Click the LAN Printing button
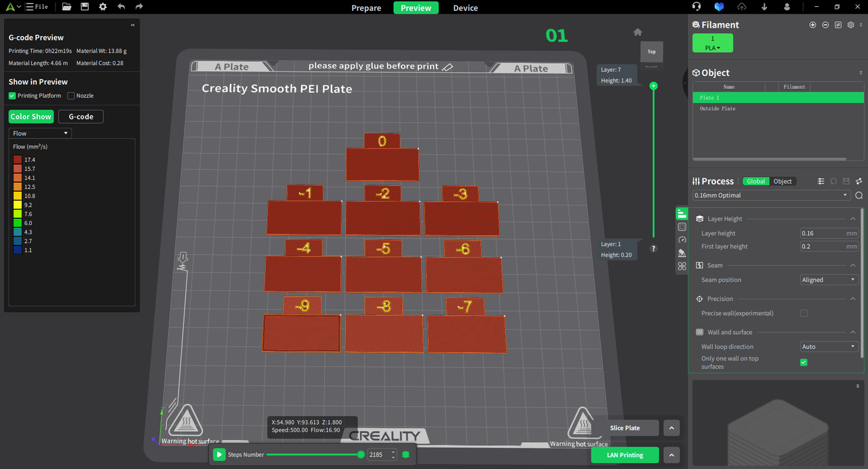 pos(625,455)
